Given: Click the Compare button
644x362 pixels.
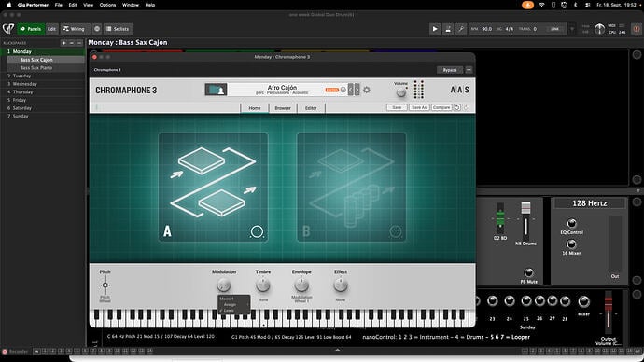Looking at the screenshot, I should [441, 107].
